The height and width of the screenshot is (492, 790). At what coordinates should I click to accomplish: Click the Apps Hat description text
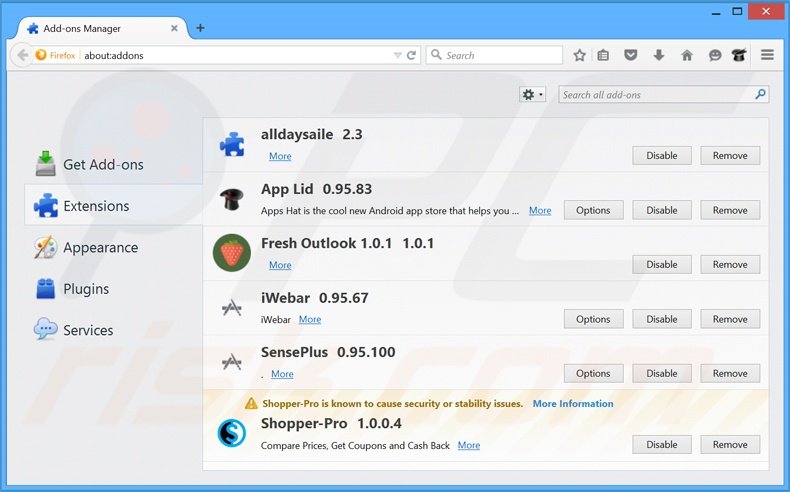coord(390,210)
